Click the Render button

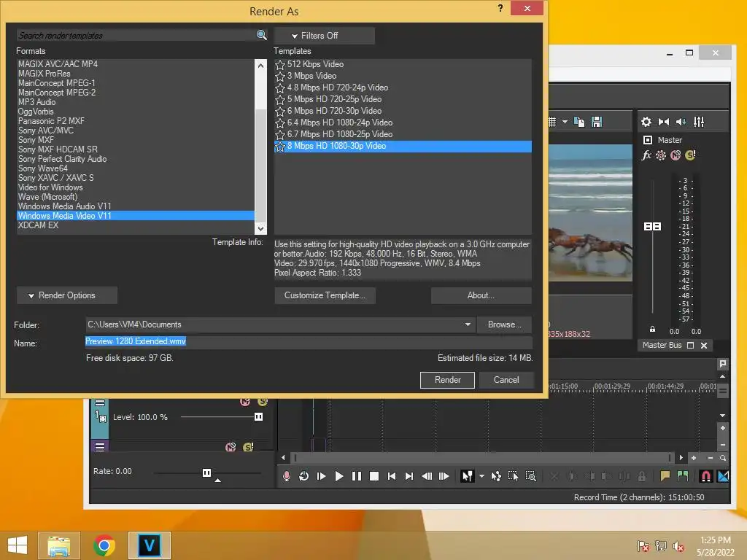coord(447,380)
